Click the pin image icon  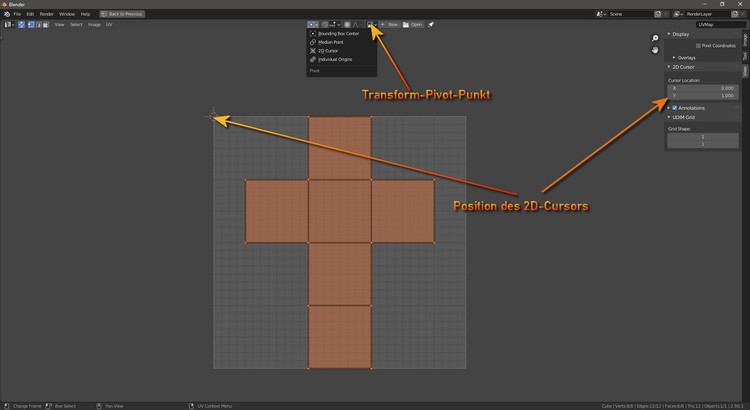pos(431,24)
